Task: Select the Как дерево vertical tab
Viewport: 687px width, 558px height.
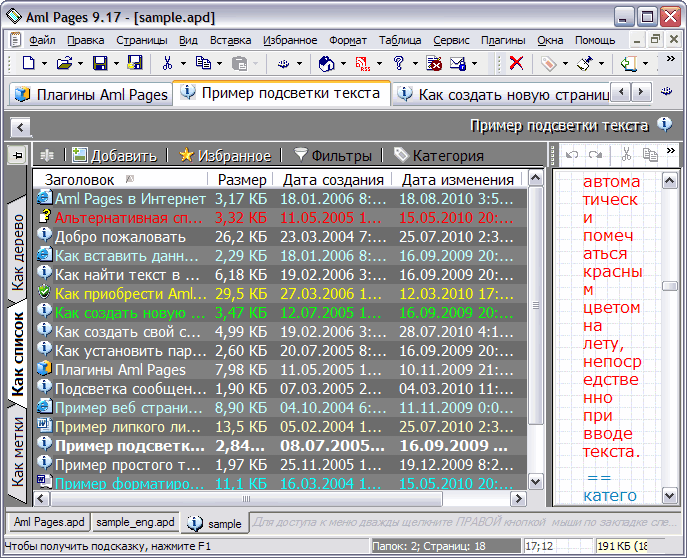Action: pyautogui.click(x=17, y=251)
